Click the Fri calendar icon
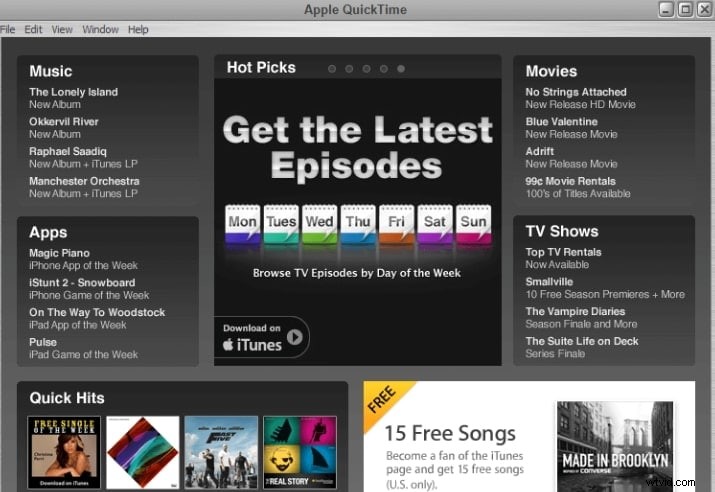This screenshot has width=715, height=492. (397, 224)
